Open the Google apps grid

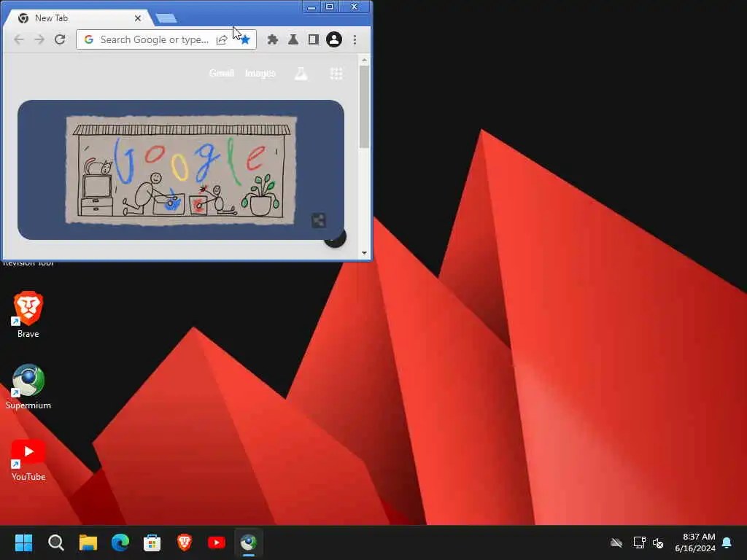pyautogui.click(x=336, y=74)
